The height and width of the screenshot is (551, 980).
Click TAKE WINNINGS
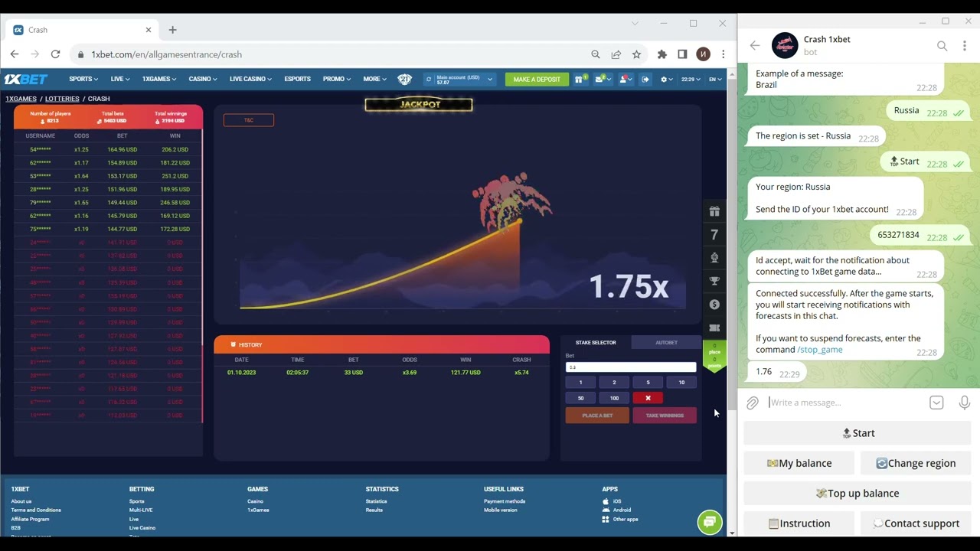tap(665, 416)
